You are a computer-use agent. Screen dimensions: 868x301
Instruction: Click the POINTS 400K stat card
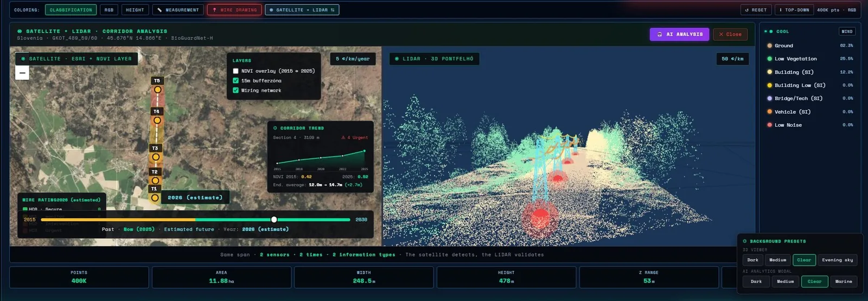click(x=79, y=278)
